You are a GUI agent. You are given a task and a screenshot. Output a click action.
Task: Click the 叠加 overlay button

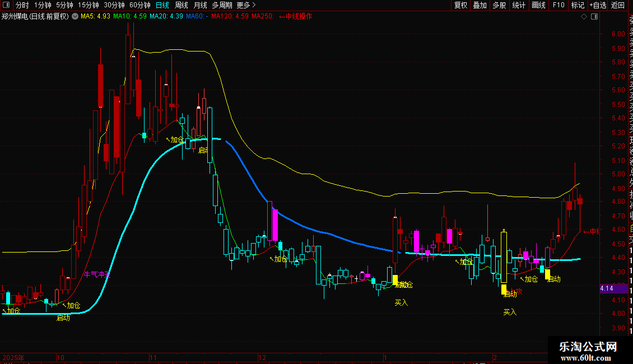tap(480, 5)
